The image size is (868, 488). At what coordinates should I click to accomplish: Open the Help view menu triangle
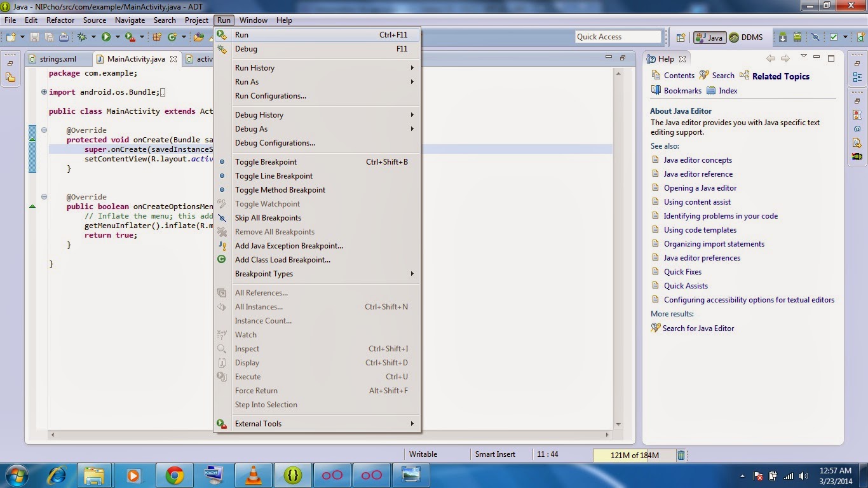803,57
